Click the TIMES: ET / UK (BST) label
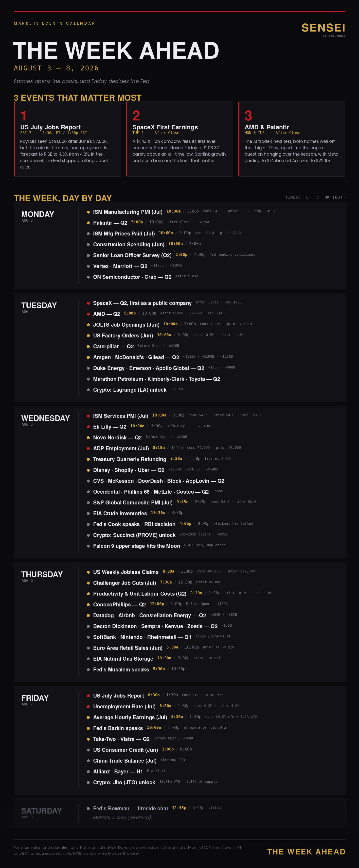Image resolution: width=359 pixels, height=868 pixels. (315, 197)
